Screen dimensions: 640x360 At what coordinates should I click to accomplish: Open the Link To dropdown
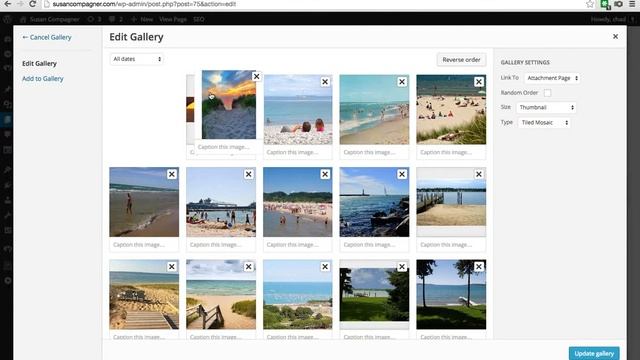[x=552, y=78]
